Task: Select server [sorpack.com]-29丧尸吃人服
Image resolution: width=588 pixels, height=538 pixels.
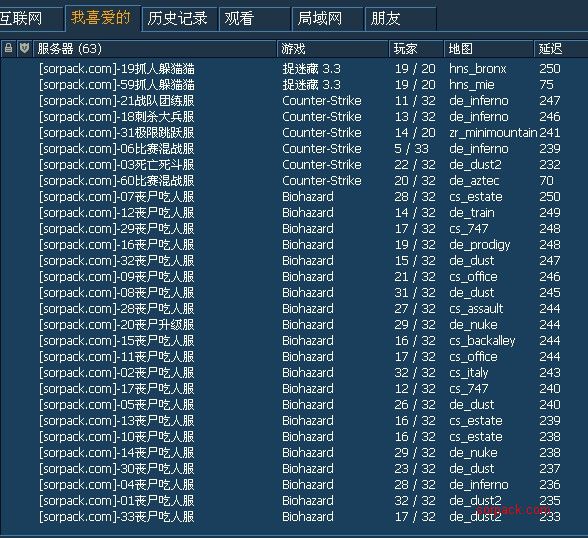Action: (x=117, y=229)
